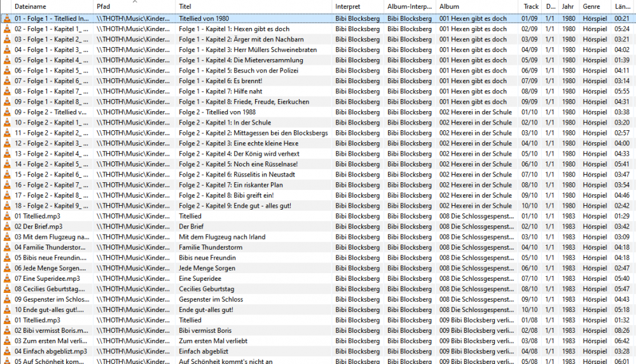
Task: Select 'Folge 2 - Kapitel 9: Ende gut - alles gut!'
Action: pos(235,206)
